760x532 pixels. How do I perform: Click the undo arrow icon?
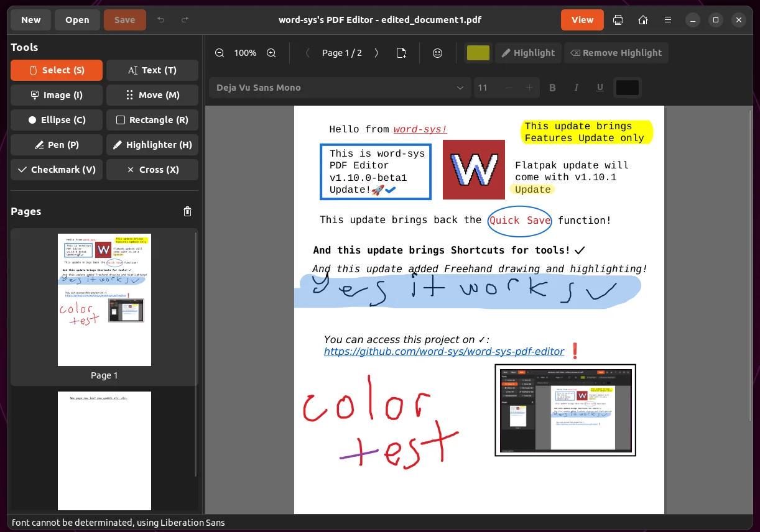(x=161, y=20)
